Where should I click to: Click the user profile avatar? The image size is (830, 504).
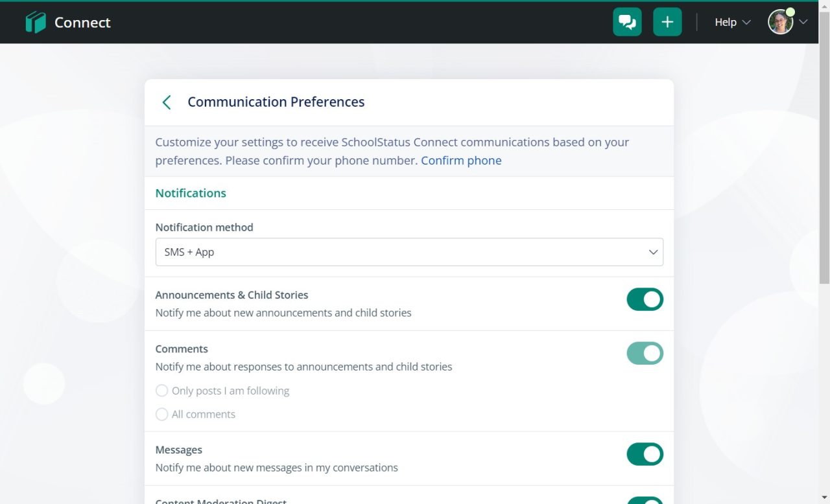[x=780, y=22]
